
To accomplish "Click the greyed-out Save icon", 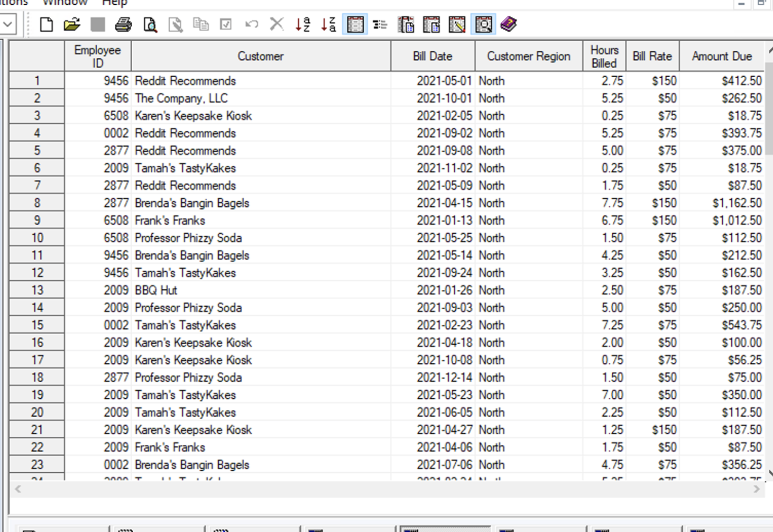I will (x=98, y=24).
